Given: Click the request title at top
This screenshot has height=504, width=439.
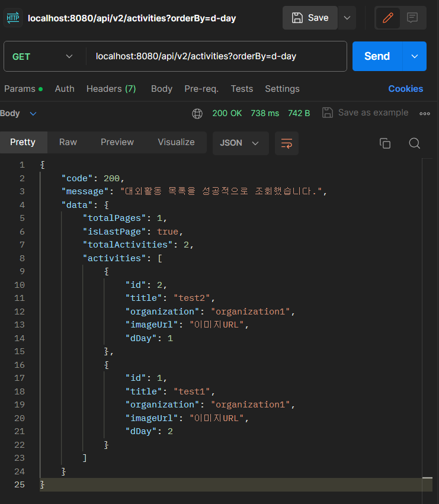Looking at the screenshot, I should click(x=132, y=18).
